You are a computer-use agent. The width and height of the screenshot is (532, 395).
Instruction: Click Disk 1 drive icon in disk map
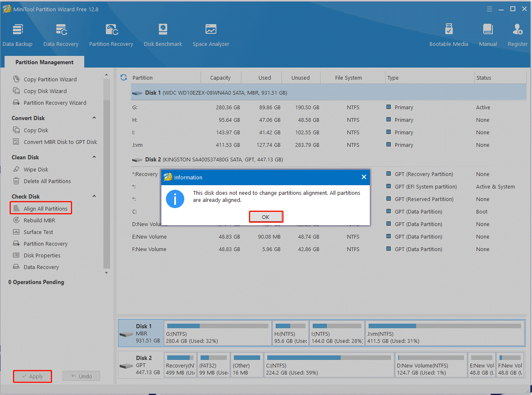point(126,335)
